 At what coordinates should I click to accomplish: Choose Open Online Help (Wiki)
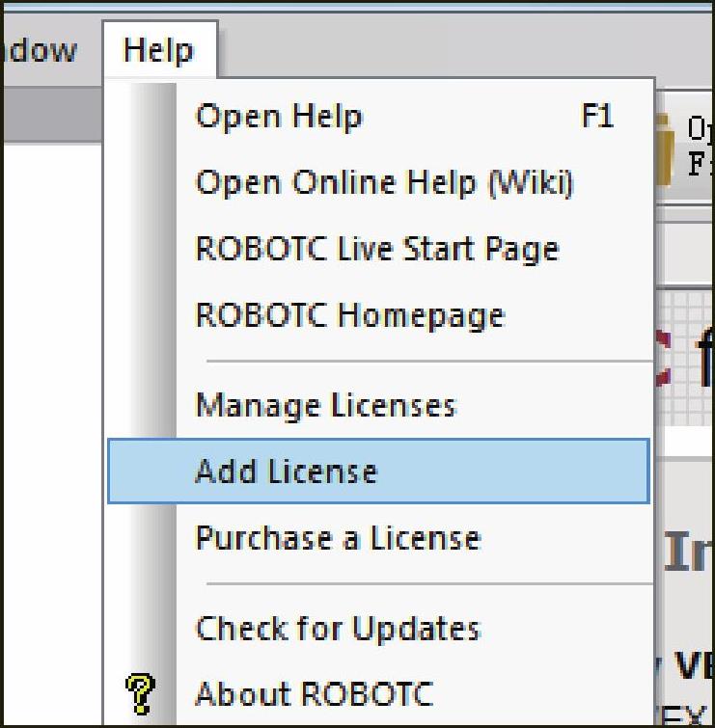tap(378, 182)
